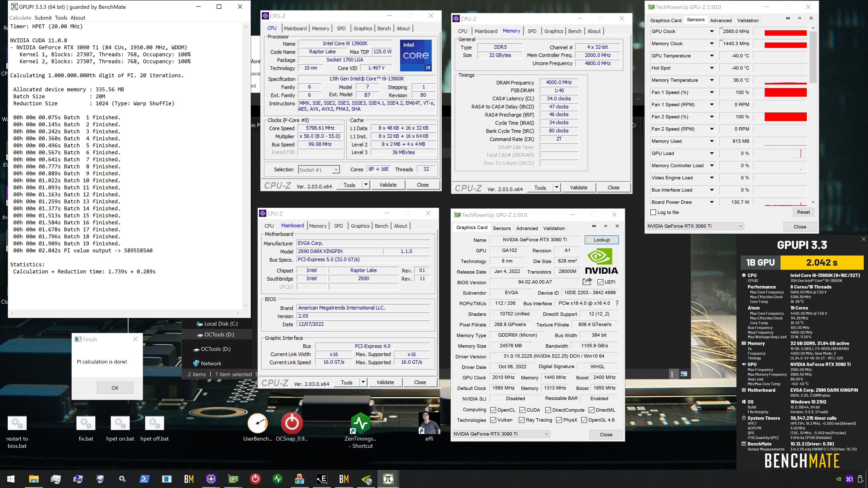Open the UserBench desktop shortcut
868x488 pixels.
tap(258, 427)
